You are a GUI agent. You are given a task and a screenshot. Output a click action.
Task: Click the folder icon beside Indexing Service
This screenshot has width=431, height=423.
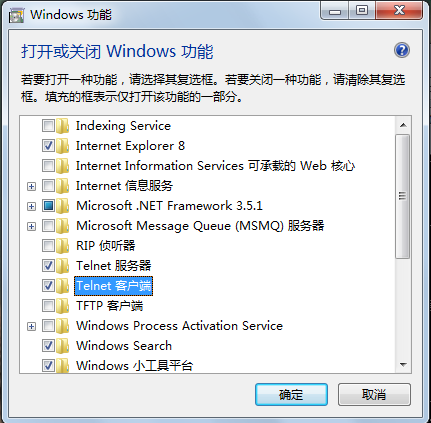pyautogui.click(x=62, y=126)
